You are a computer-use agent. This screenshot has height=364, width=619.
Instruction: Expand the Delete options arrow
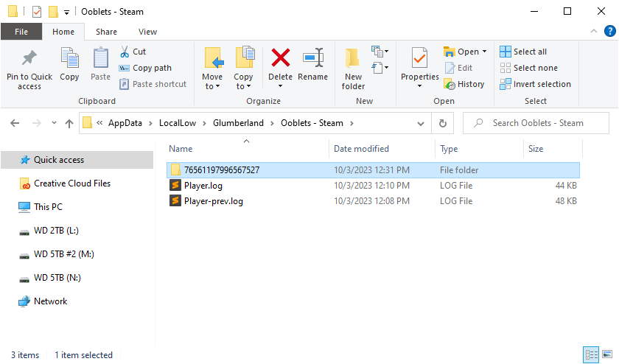tap(280, 86)
